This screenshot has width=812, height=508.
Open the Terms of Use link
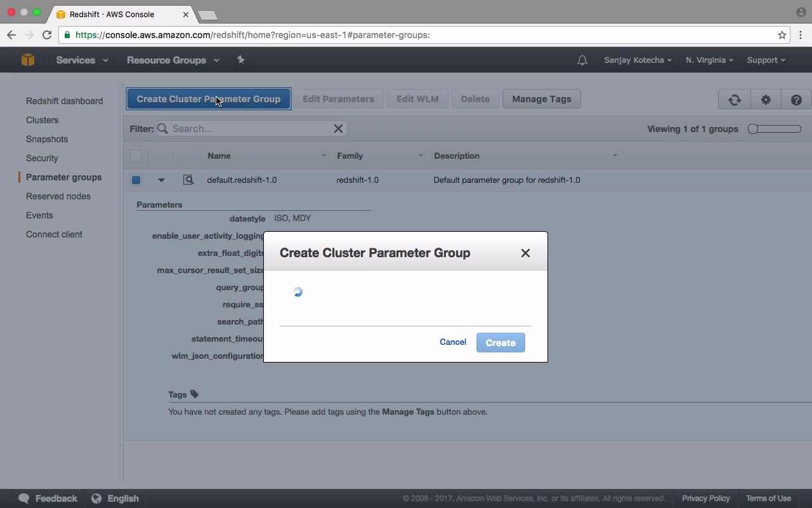pos(768,498)
